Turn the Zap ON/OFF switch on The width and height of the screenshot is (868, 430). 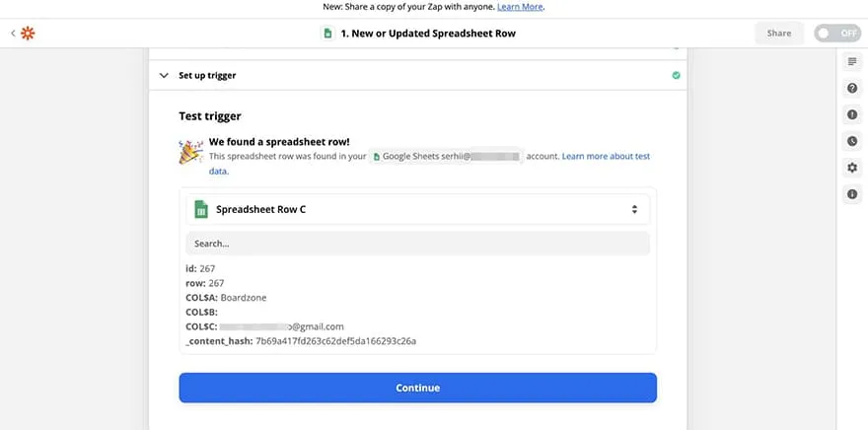836,34
